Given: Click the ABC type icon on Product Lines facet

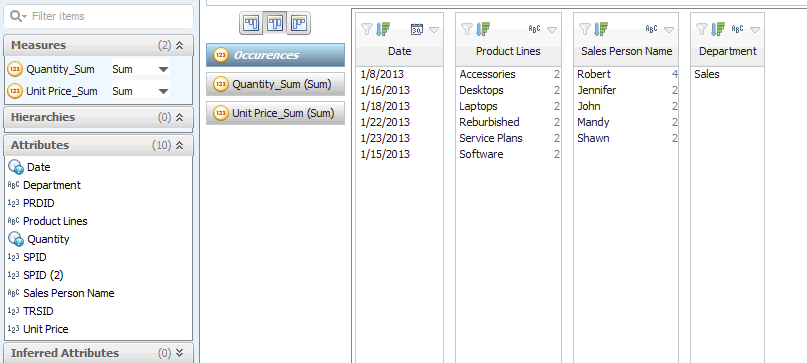Looking at the screenshot, I should [535, 29].
